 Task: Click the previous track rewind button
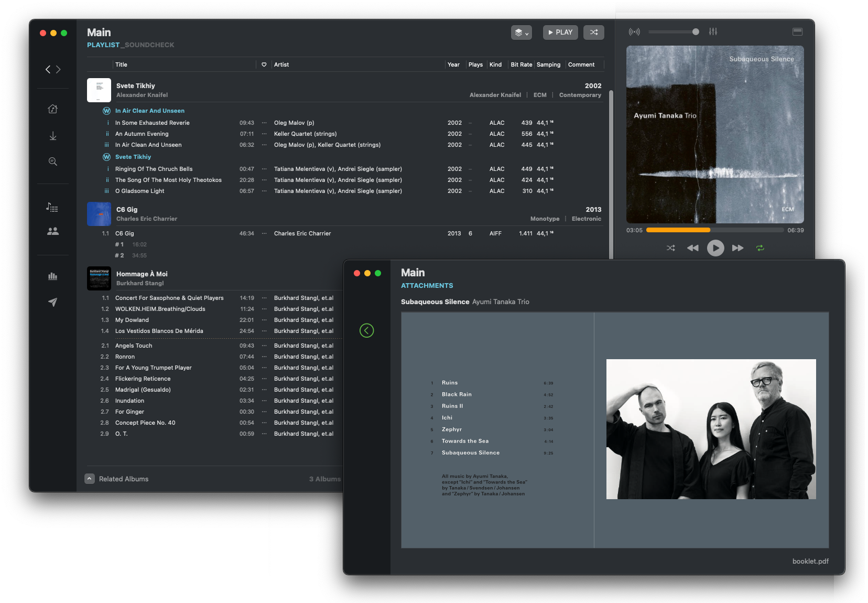pyautogui.click(x=692, y=248)
